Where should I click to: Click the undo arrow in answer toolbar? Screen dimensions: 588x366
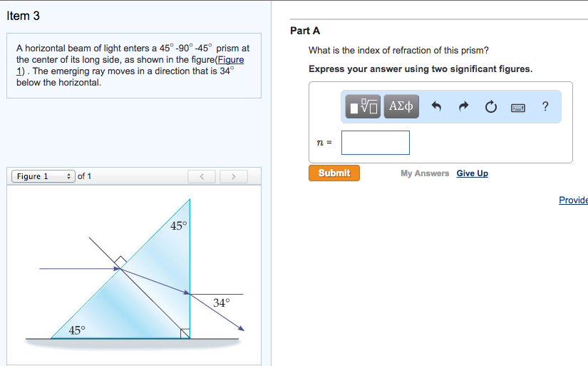(437, 107)
